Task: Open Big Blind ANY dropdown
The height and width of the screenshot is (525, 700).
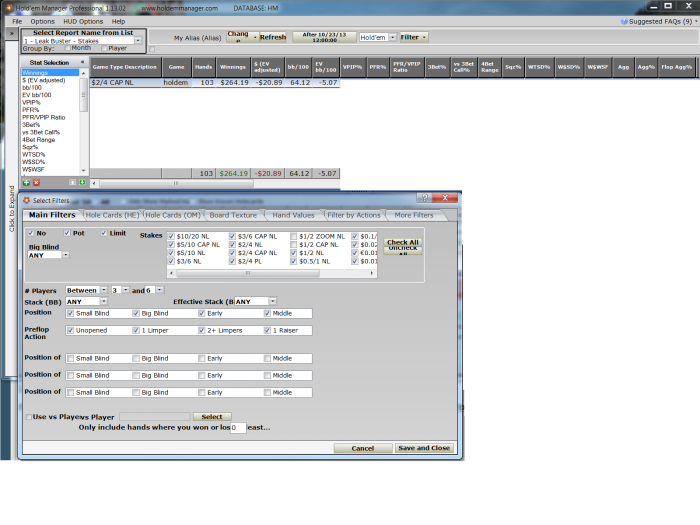Action: 66,255
